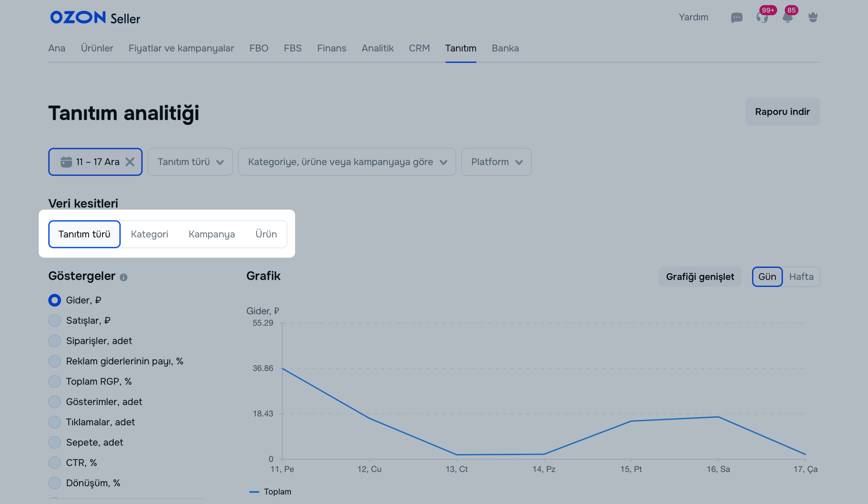Screen dimensions: 868x504
Task: Switch to the Kampanya data slice tab
Action: click(x=211, y=234)
